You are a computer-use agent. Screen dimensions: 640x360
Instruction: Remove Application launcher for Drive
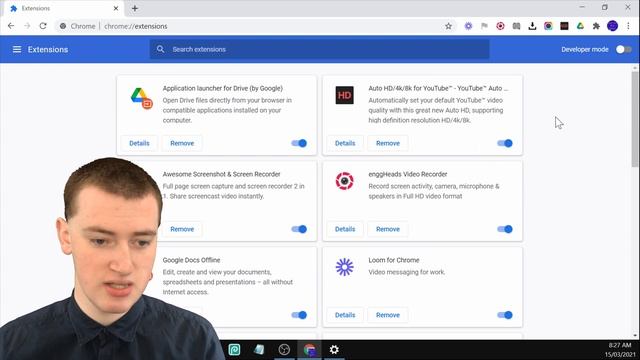(x=182, y=143)
